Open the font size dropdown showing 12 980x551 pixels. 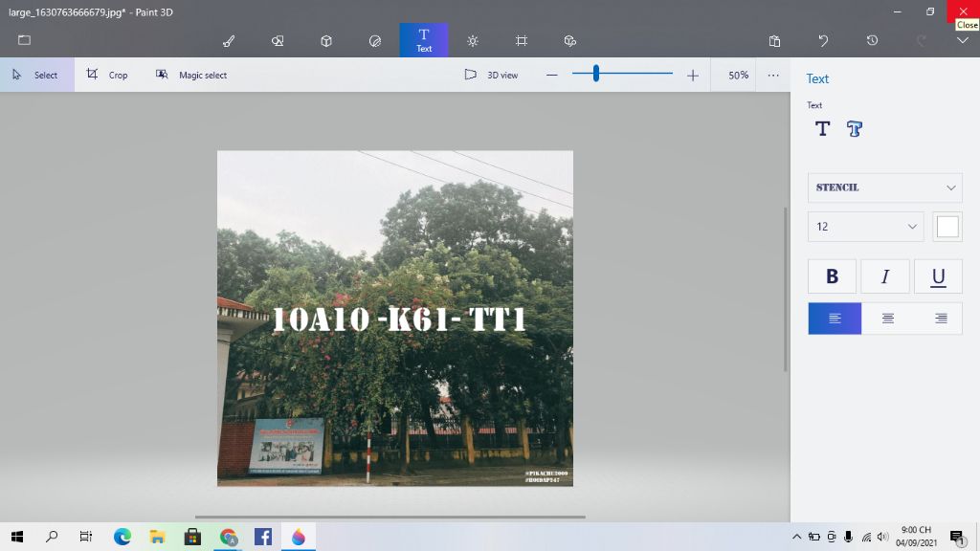pos(864,227)
